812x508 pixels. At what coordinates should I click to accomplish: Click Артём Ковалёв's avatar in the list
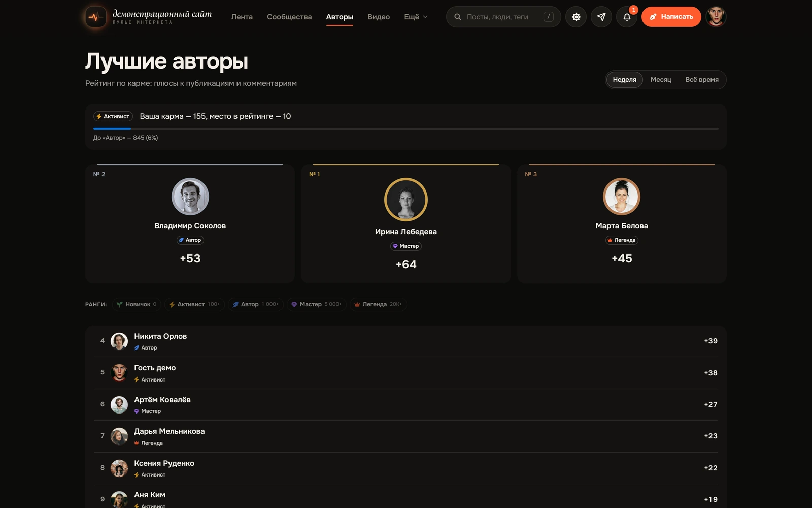pos(119,405)
